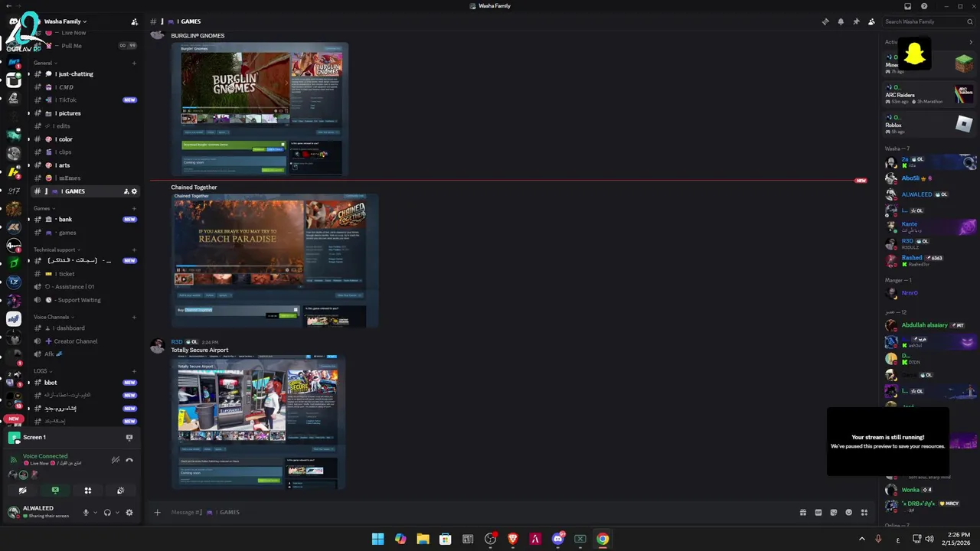980x551 pixels.
Task: Open the bbot log channel
Action: [85, 383]
